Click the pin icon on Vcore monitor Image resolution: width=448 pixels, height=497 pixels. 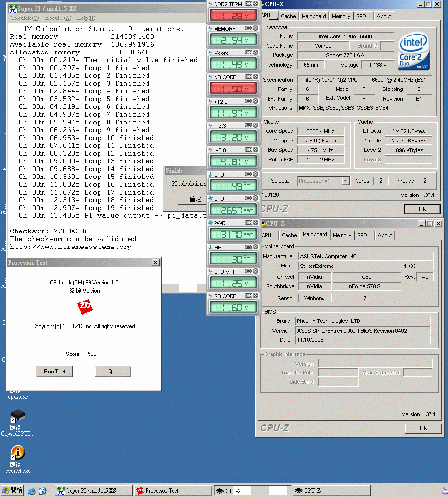coord(248,53)
